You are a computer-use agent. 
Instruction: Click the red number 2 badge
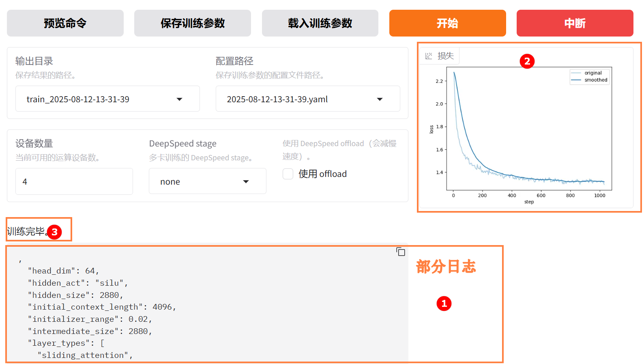click(527, 61)
